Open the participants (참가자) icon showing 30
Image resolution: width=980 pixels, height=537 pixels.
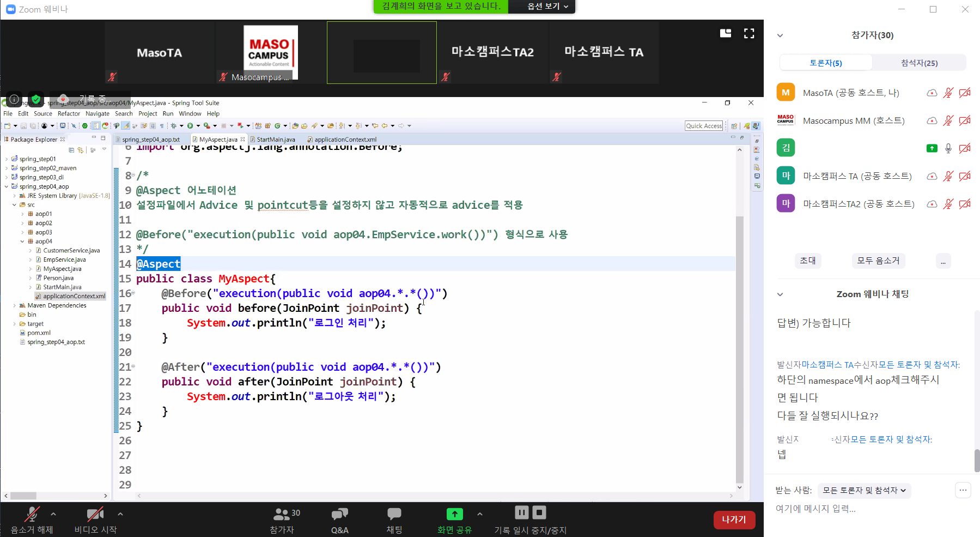[x=282, y=514]
